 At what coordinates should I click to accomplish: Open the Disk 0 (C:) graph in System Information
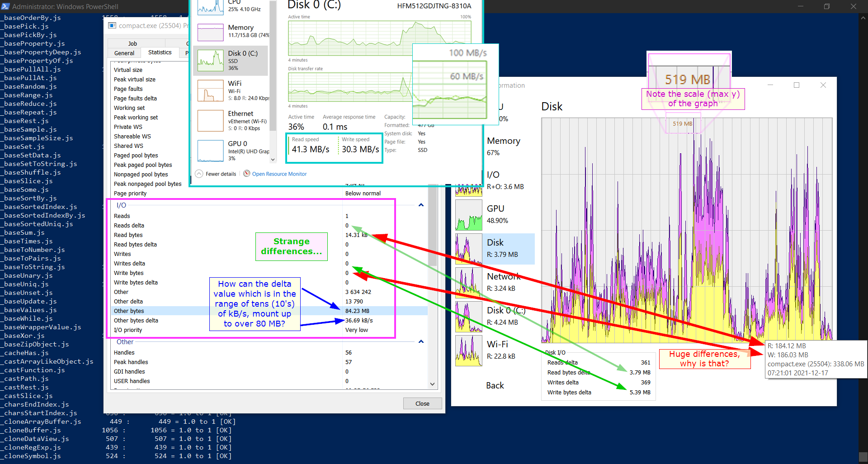[x=469, y=317]
